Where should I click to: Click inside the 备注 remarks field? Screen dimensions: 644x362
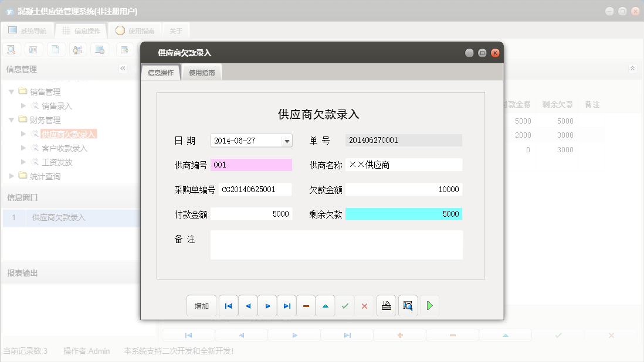point(336,244)
